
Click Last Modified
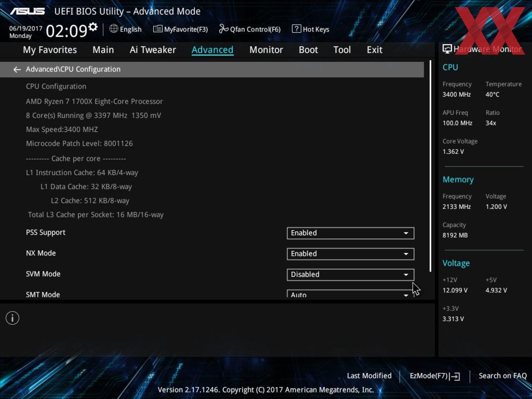point(369,376)
